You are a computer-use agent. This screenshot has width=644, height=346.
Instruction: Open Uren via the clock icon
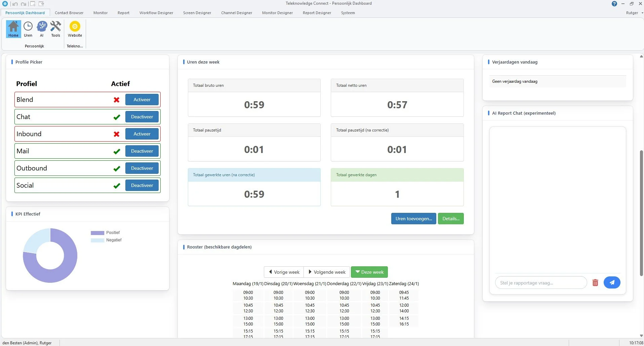point(28,29)
